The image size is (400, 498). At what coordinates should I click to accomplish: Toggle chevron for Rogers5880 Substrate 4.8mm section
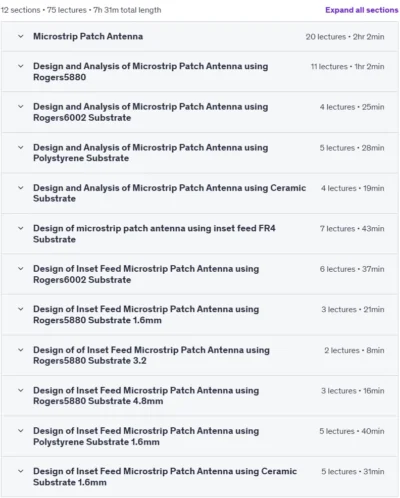21,390
